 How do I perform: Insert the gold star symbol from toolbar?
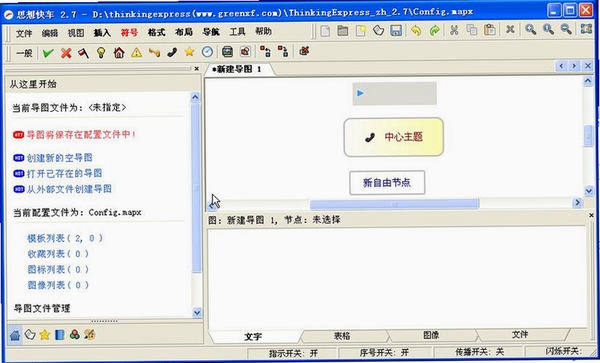[189, 52]
